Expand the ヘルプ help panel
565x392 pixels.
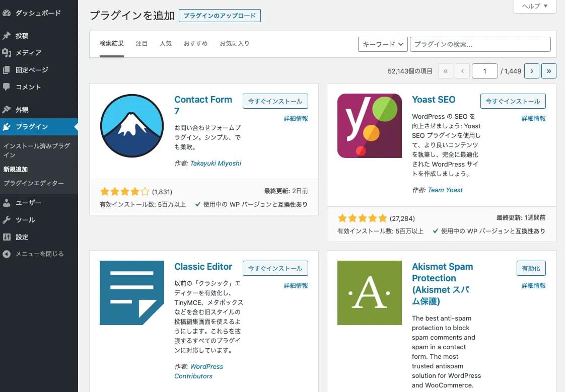pyautogui.click(x=535, y=6)
